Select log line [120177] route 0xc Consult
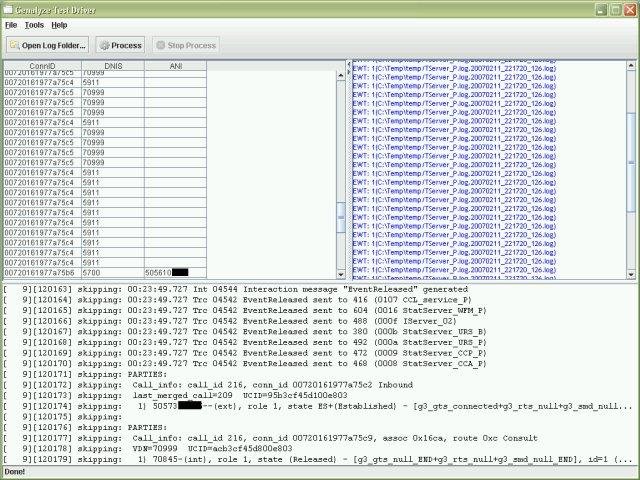This screenshot has height=480, width=640. click(271, 438)
